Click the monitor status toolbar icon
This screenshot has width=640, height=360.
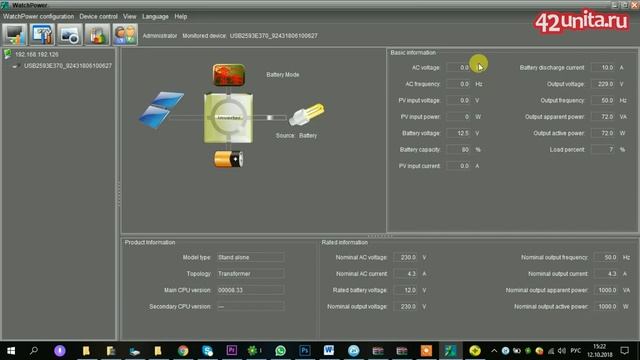pyautogui.click(x=15, y=34)
